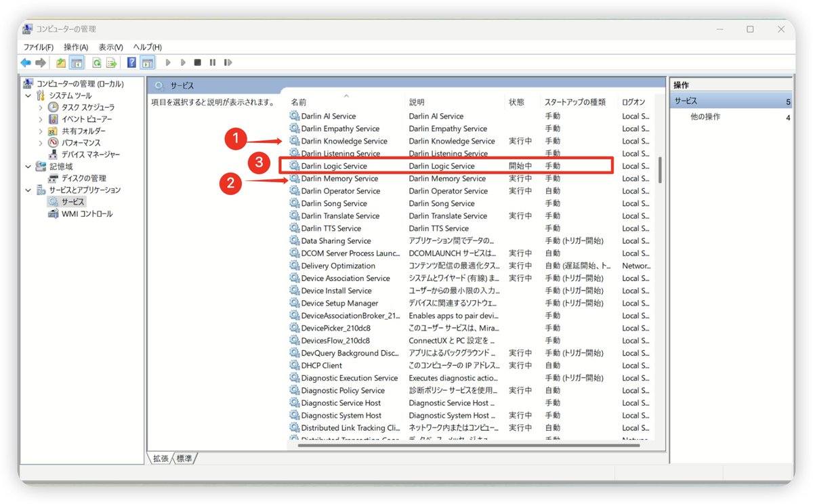This screenshot has width=813, height=504.
Task: Click the gear icon of Darlin Translate Service
Action: point(294,216)
